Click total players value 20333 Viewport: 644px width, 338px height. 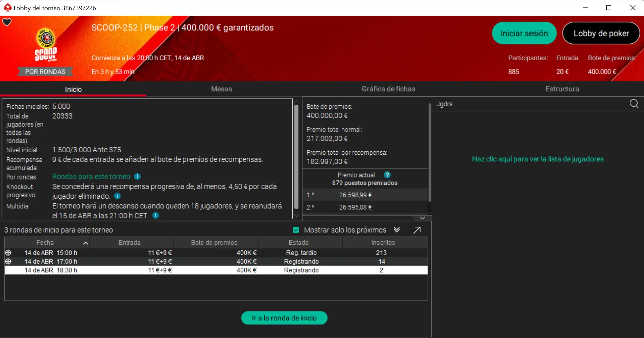click(62, 116)
